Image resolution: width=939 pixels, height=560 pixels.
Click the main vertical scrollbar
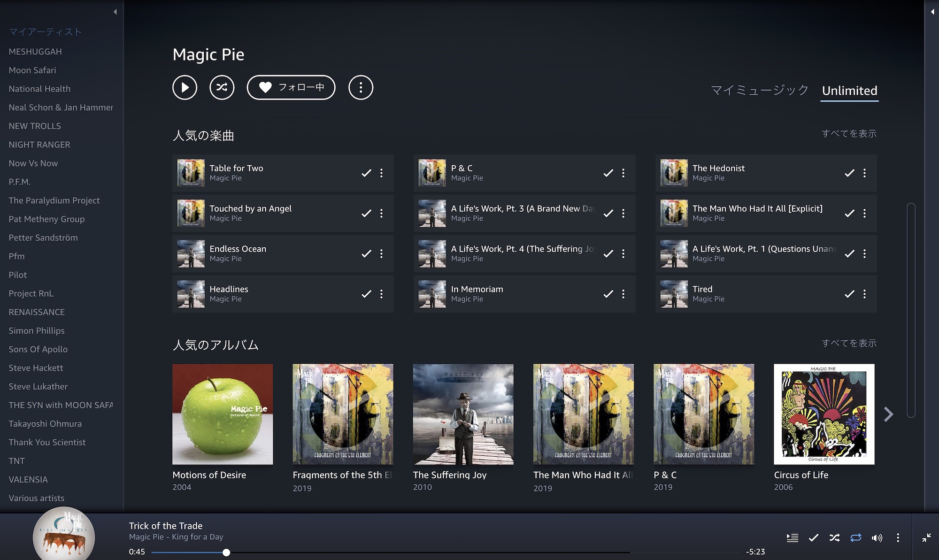point(911,310)
